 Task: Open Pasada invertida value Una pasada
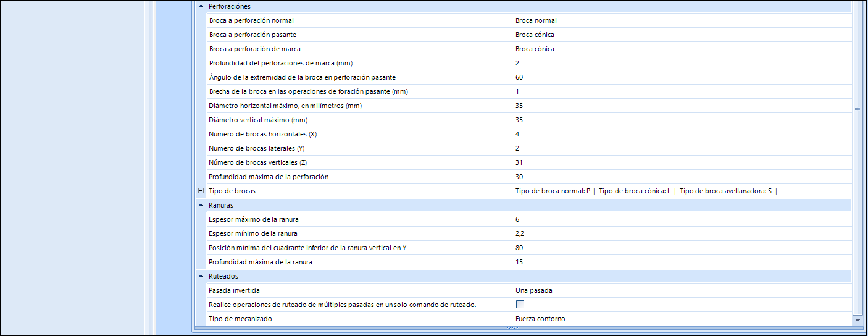(682, 290)
